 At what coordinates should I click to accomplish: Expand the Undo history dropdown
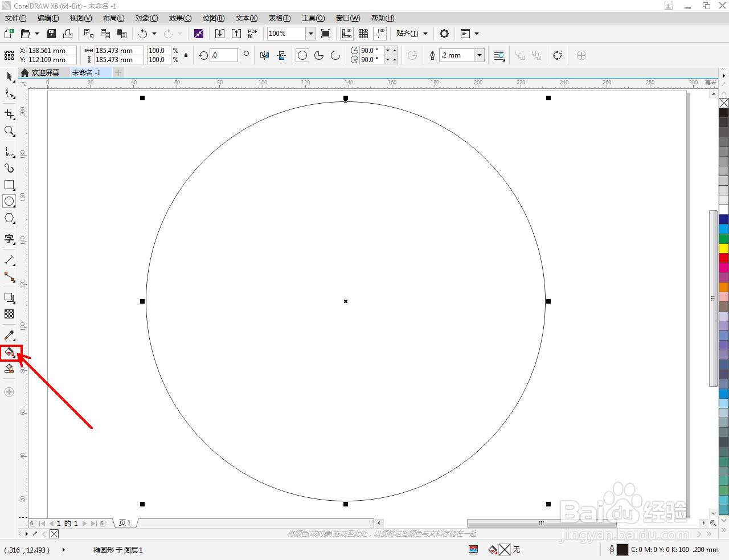point(154,34)
